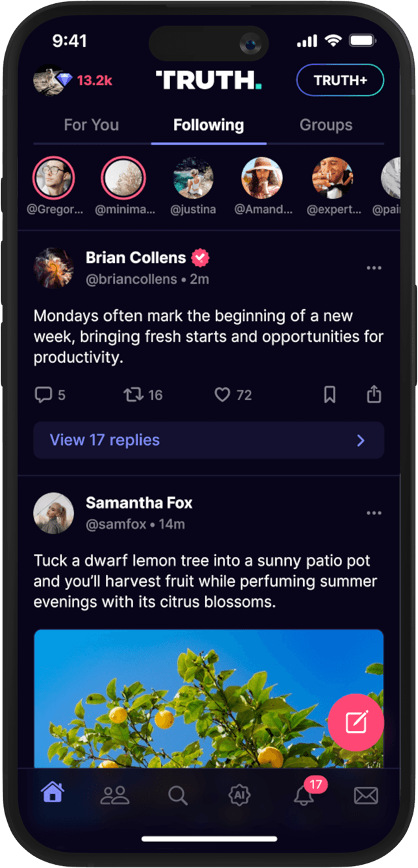The height and width of the screenshot is (868, 418).
Task: Open the AI assistant icon
Action: tap(240, 795)
